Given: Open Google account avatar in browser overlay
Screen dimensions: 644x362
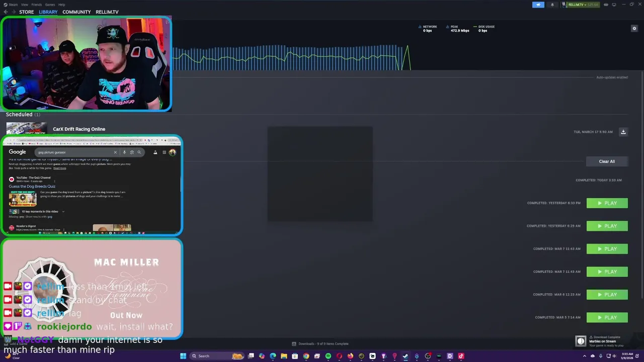Looking at the screenshot, I should click(173, 152).
